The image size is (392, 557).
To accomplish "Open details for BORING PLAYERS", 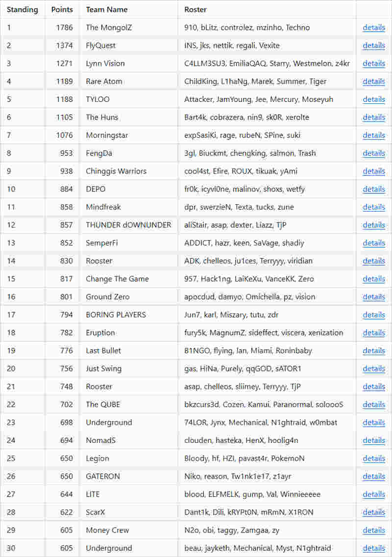I will pyautogui.click(x=373, y=315).
